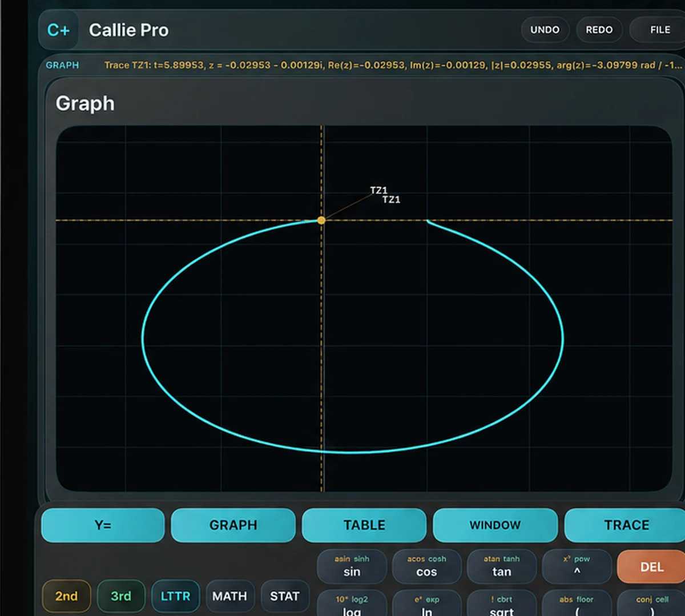The image size is (685, 616).
Task: Click the orange trace point on curve
Action: coord(321,220)
